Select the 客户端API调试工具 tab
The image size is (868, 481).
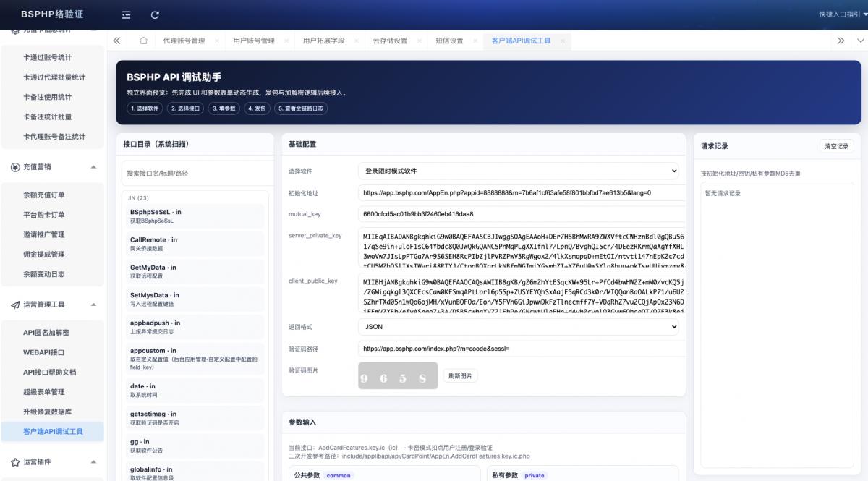click(522, 41)
